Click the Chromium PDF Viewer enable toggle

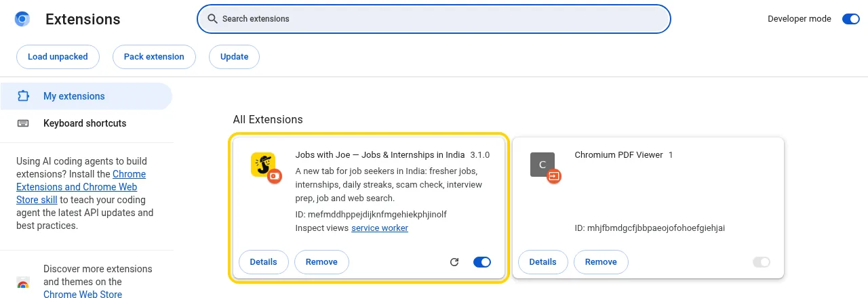click(762, 262)
